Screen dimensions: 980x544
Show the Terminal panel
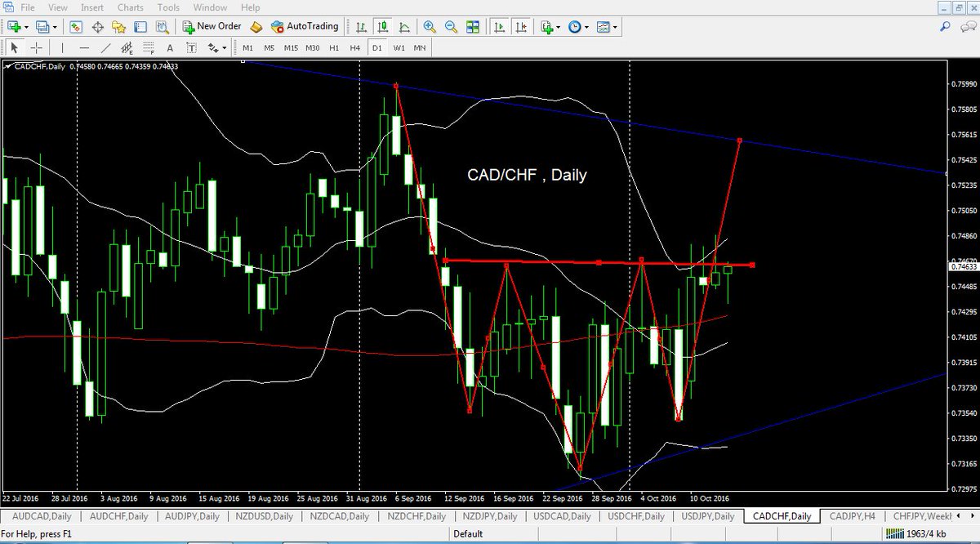click(x=140, y=27)
